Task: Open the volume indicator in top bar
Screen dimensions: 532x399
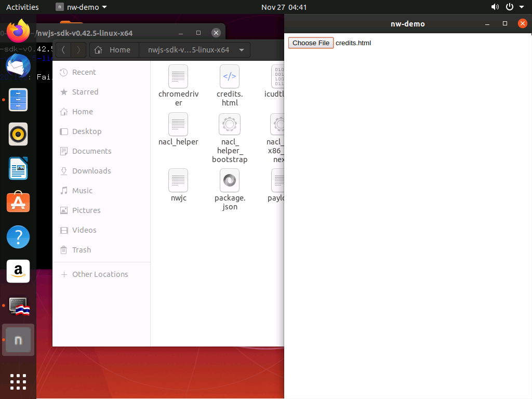Action: click(x=495, y=7)
